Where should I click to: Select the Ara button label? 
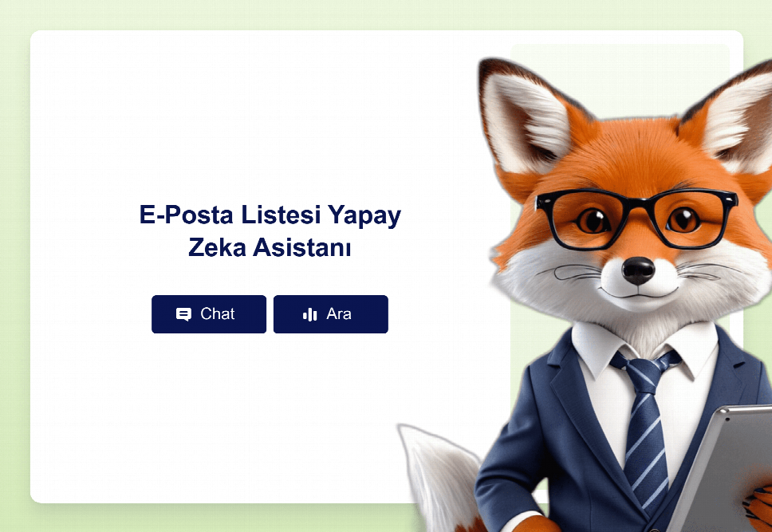coord(339,313)
